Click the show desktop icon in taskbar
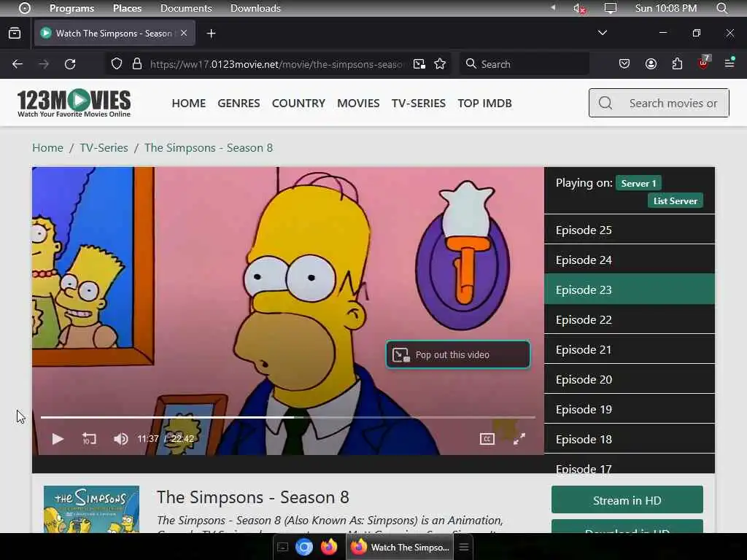 pos(282,547)
